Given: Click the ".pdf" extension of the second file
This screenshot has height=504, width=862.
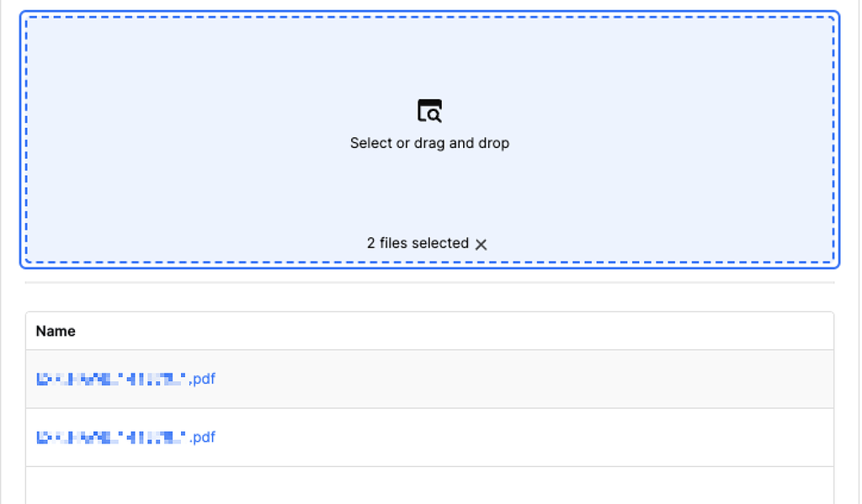Looking at the screenshot, I should tap(202, 438).
